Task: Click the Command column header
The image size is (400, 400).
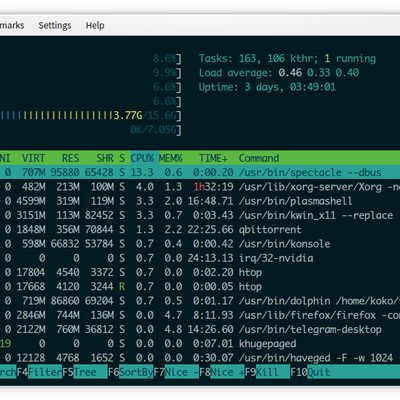Action: [x=259, y=158]
